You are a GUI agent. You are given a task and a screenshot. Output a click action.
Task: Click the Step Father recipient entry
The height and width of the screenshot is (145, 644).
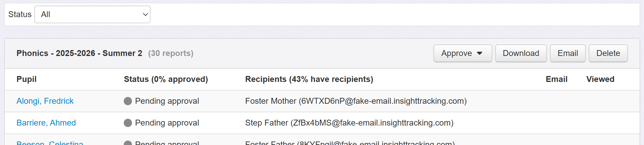349,123
